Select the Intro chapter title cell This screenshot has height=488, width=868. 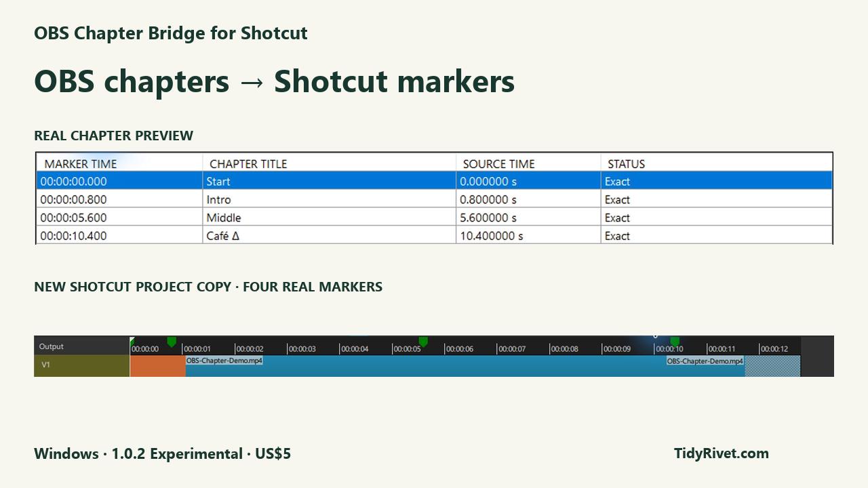(329, 199)
